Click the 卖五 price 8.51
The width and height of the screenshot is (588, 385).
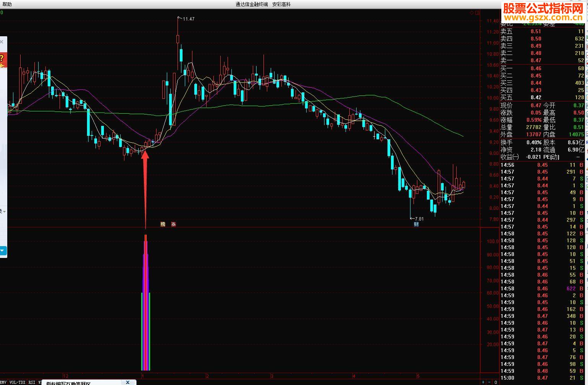[536, 32]
